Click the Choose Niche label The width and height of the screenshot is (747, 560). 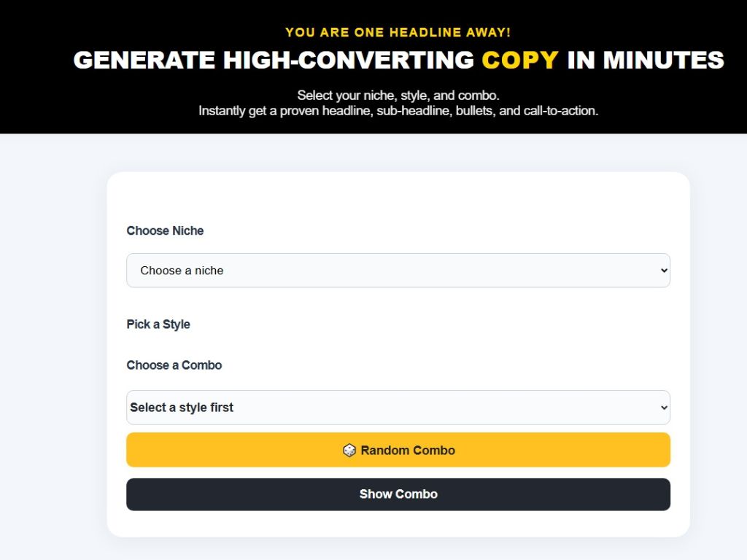click(165, 230)
